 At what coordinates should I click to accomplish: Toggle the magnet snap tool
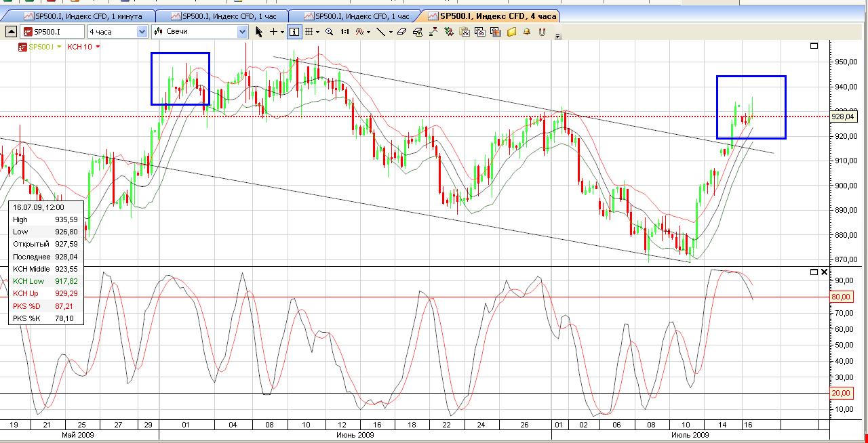coord(542,32)
